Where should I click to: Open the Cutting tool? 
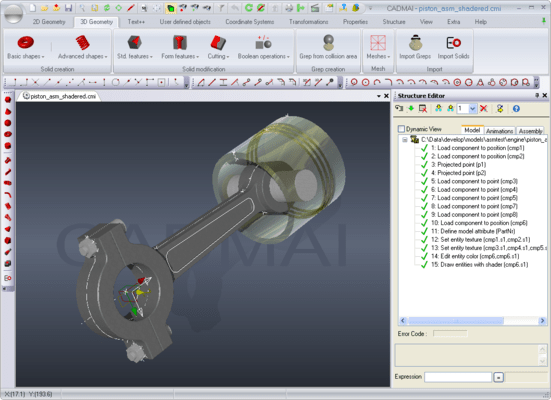[x=218, y=47]
